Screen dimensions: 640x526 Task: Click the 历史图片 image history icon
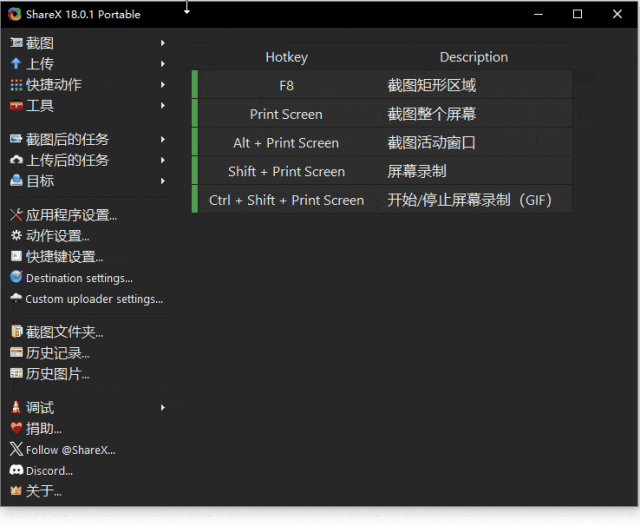click(16, 373)
